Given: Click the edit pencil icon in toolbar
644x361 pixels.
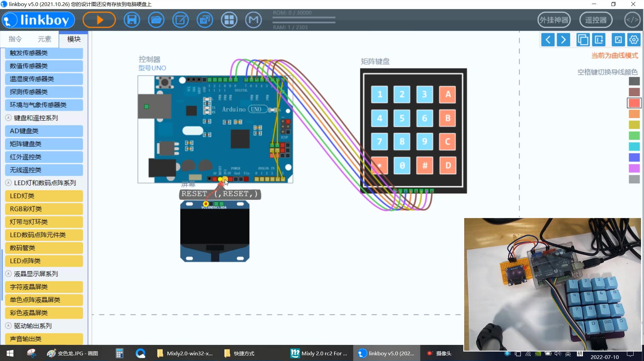Looking at the screenshot, I should (x=180, y=20).
